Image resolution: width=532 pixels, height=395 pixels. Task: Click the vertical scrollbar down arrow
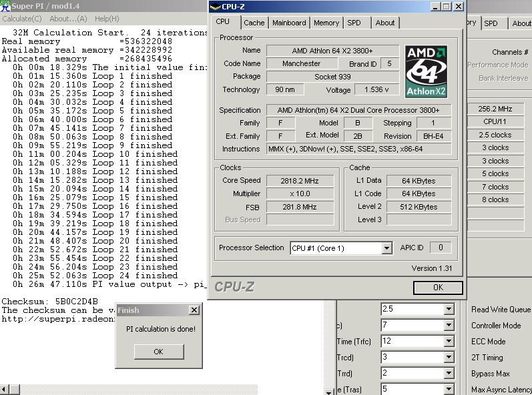pyautogui.click(x=328, y=392)
